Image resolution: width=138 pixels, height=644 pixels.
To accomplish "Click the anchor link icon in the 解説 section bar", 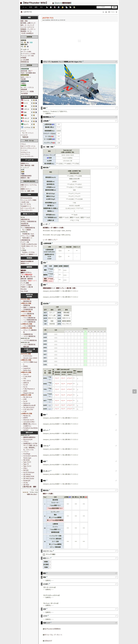I will click(116, 573).
